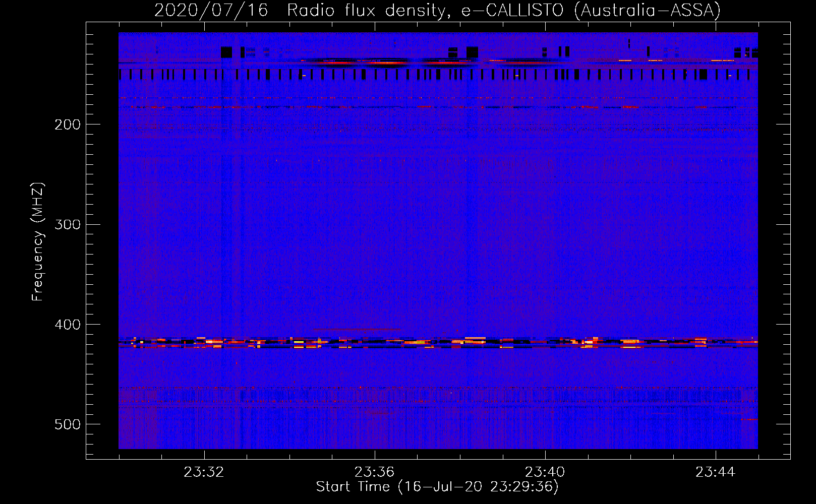
Task: Click the 400 frequency tick label
Action: click(68, 325)
